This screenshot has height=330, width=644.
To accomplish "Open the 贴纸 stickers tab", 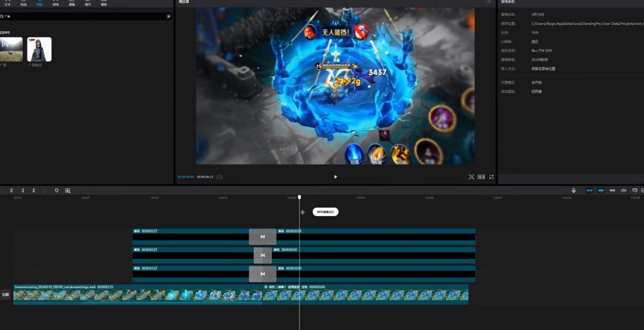I will [x=24, y=3].
